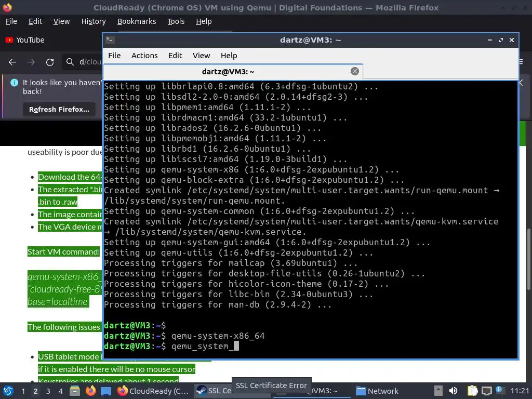Open Firefox Bookmarks menu
The width and height of the screenshot is (532, 399).
137,21
